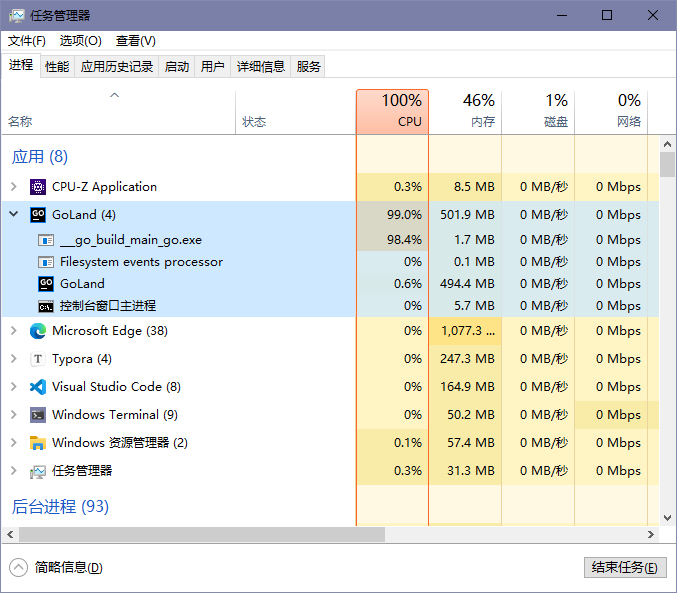This screenshot has width=677, height=593.
Task: Click the 结束任务(E) button
Action: click(625, 568)
